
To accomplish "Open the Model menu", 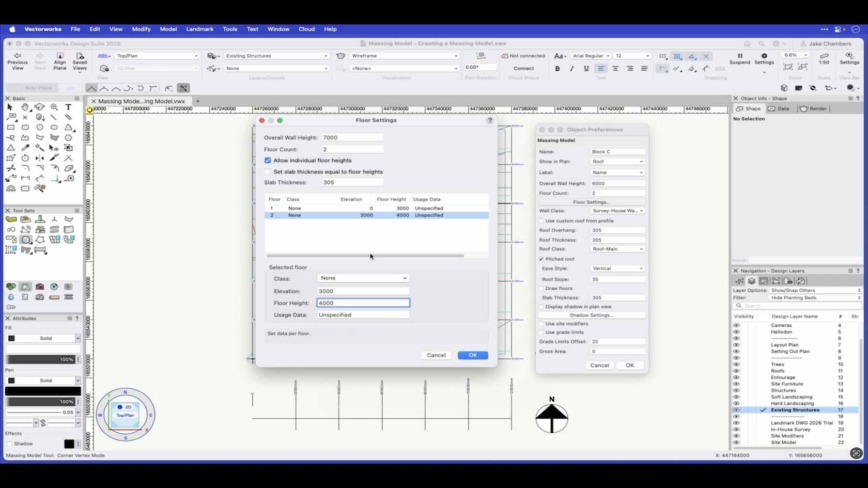I will point(168,29).
